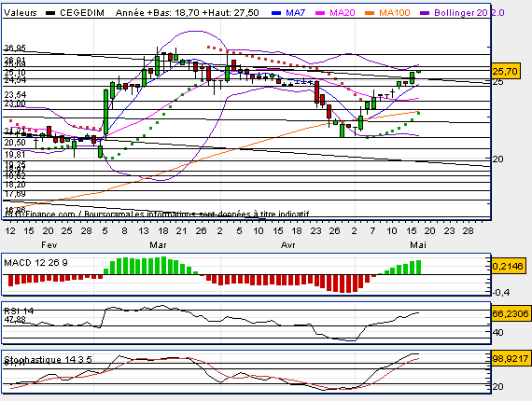Click the right axis value 20 on price chart
Viewport: 532px width, 401px height.
coord(498,159)
